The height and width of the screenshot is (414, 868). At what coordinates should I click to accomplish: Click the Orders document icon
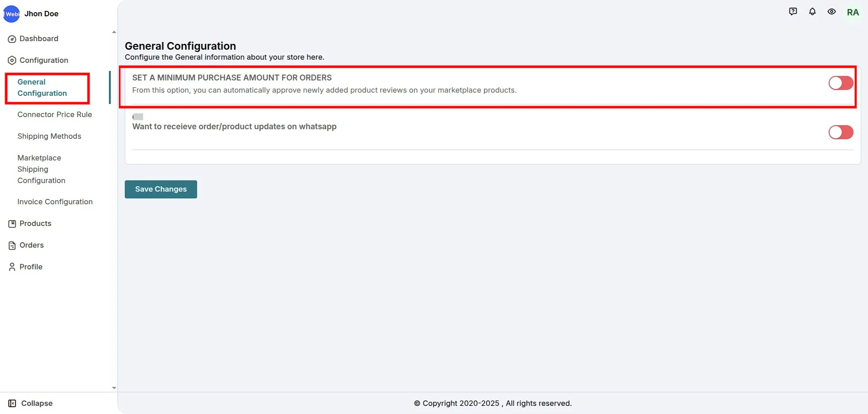pos(12,245)
